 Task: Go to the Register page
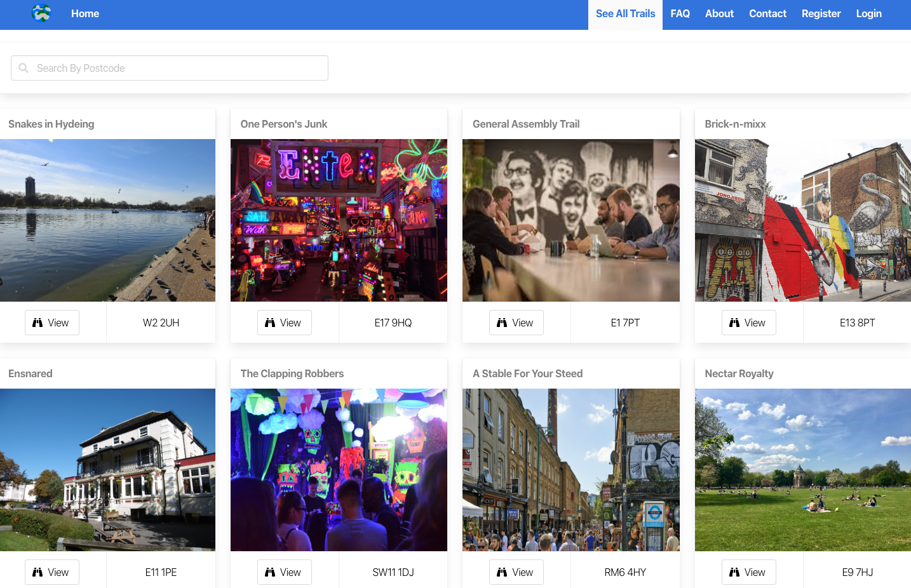(x=821, y=13)
